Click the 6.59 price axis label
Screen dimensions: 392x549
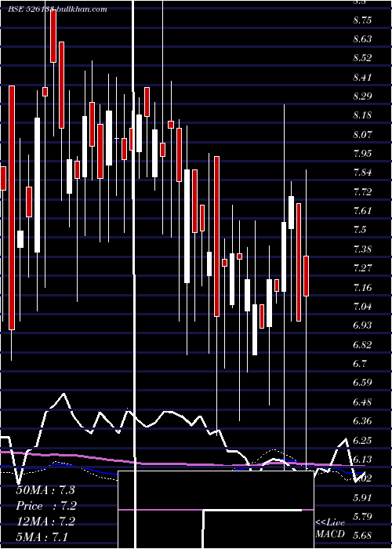click(362, 383)
